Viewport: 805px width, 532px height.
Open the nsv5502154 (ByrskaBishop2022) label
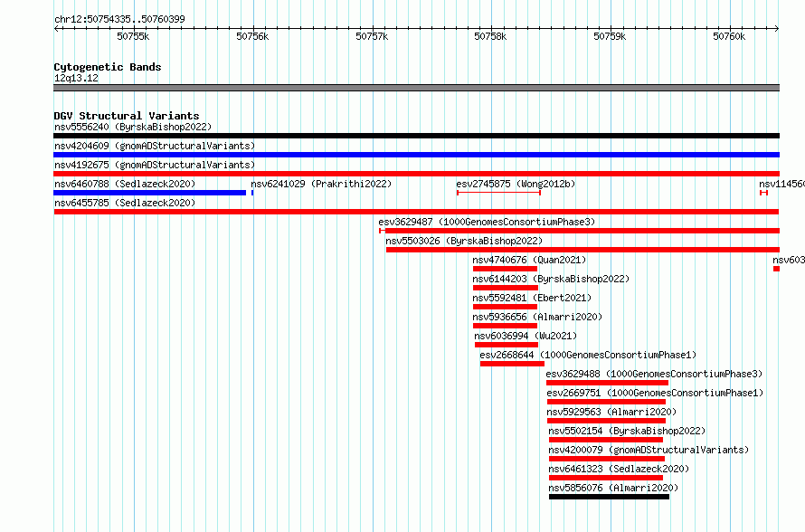pos(627,431)
